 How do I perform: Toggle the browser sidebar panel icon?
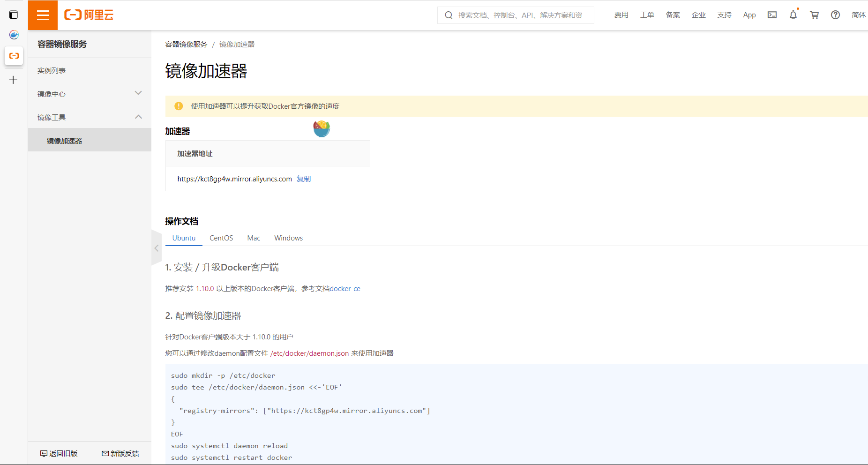tap(14, 15)
